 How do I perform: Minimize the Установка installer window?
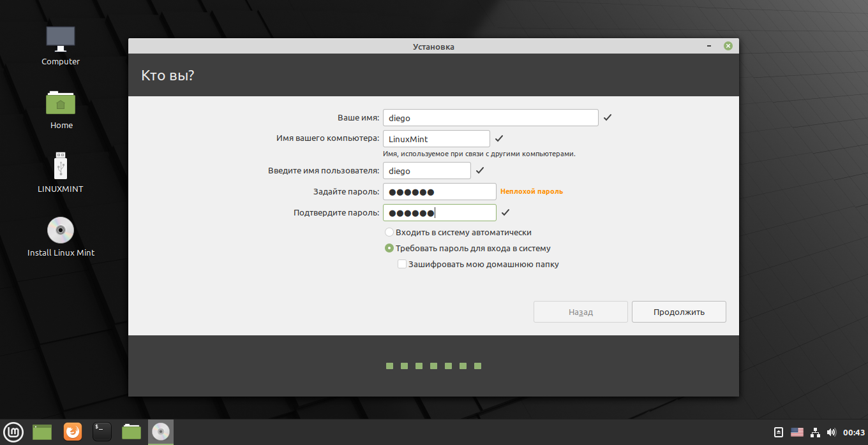(x=709, y=47)
